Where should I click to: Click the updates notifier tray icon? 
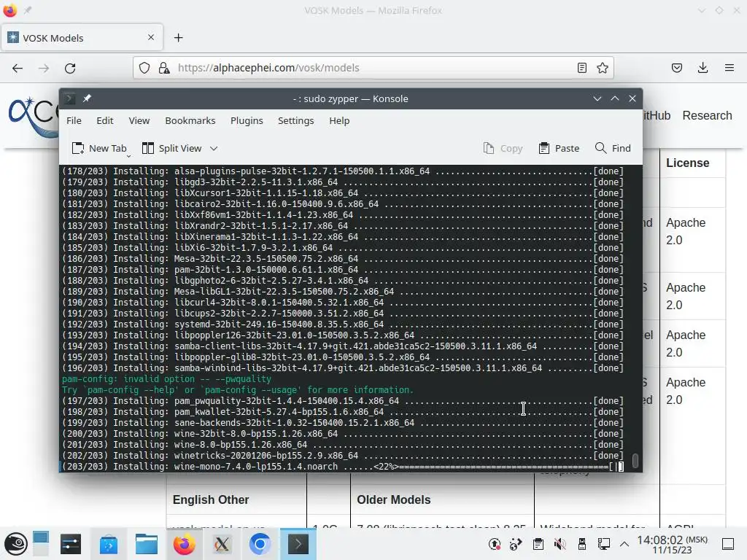point(495,544)
